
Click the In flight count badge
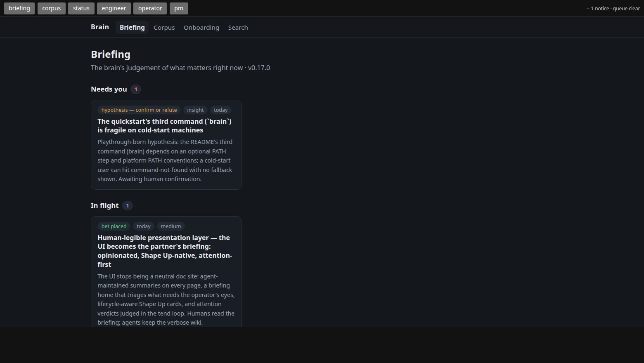click(128, 205)
